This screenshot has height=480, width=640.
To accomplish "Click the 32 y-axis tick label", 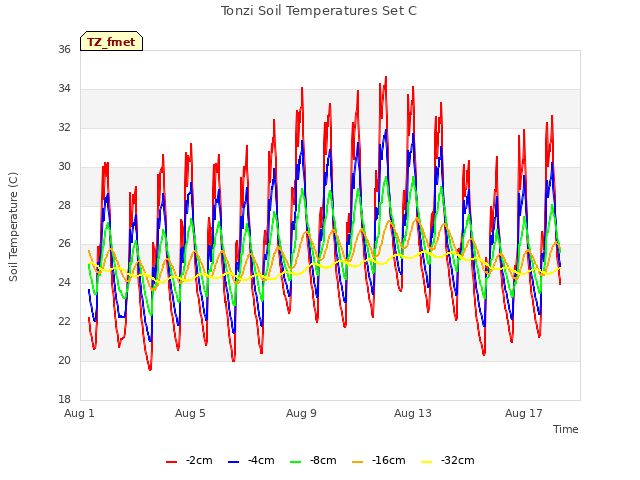I will pyautogui.click(x=64, y=127).
